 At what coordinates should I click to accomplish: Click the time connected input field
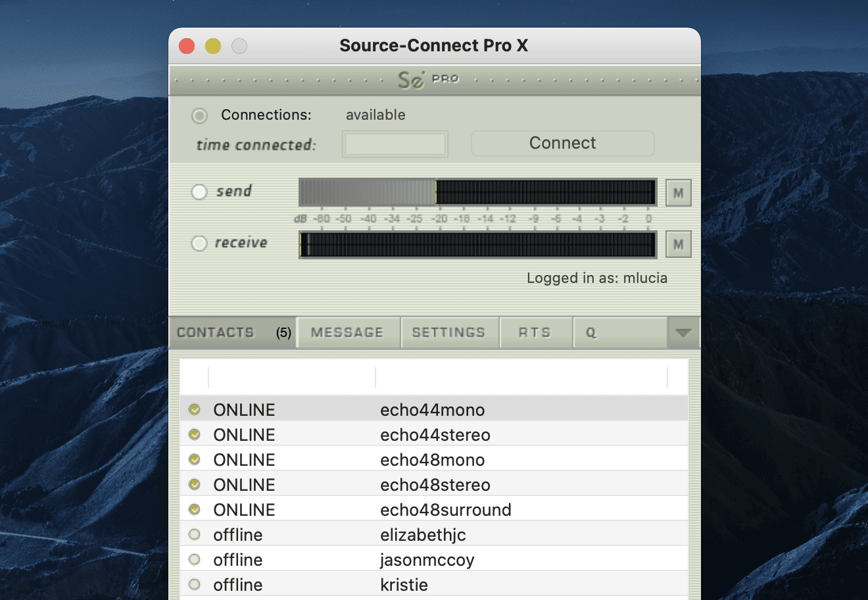pos(395,143)
